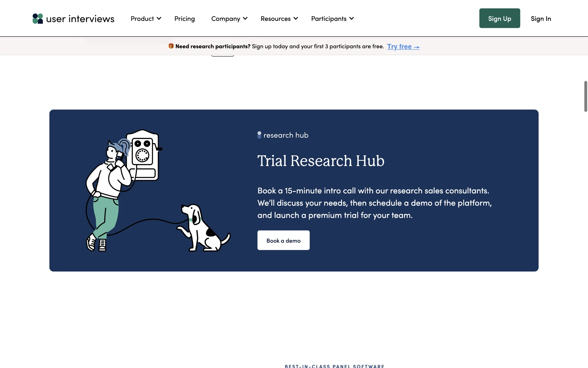
Task: Click the gift box icon in banner
Action: tap(171, 46)
